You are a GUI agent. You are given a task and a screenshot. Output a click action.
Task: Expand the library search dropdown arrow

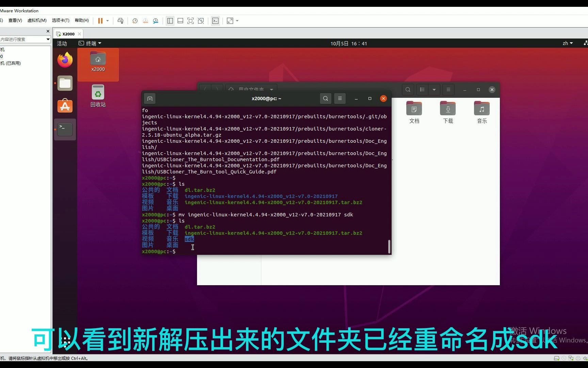(48, 39)
